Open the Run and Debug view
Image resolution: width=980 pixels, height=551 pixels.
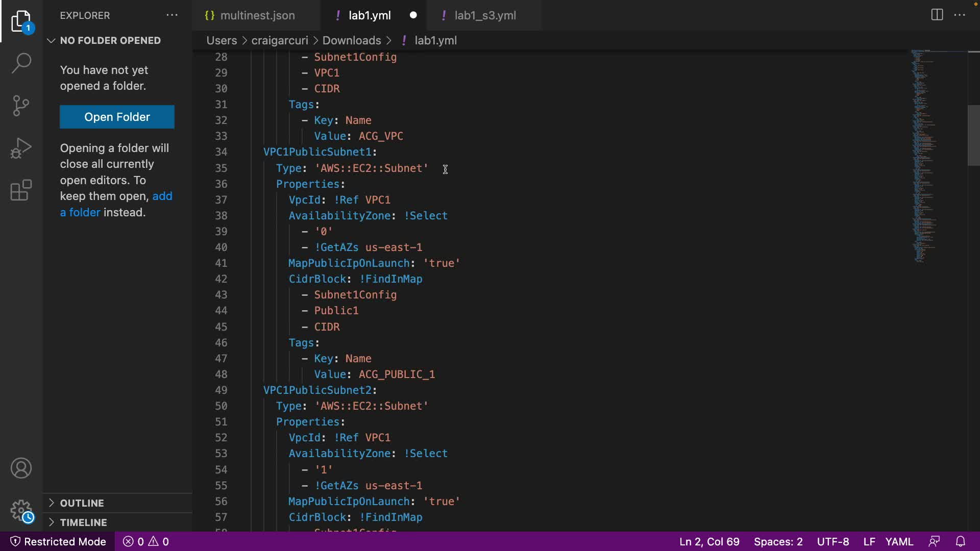tap(21, 148)
